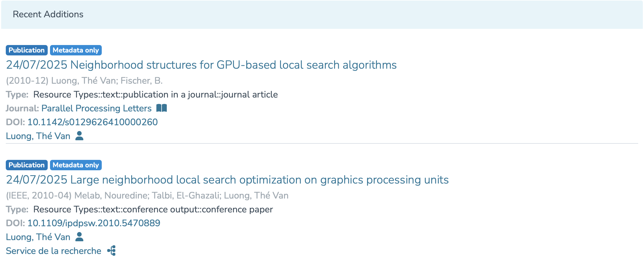The image size is (644, 258).
Task: Follow DOI 10.1142/s0129626410000260 link
Action: tap(92, 122)
